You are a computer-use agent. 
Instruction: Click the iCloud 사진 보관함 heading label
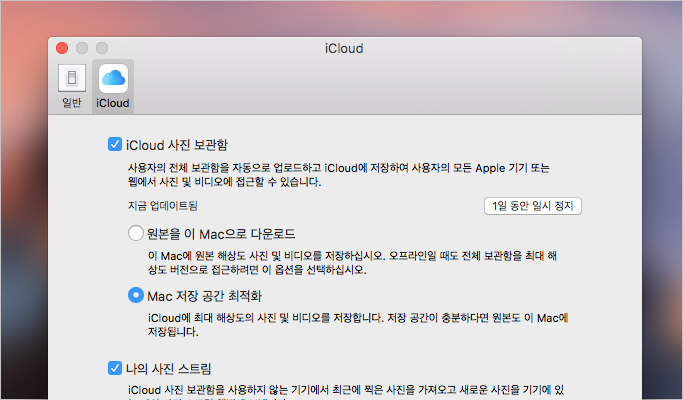(177, 145)
